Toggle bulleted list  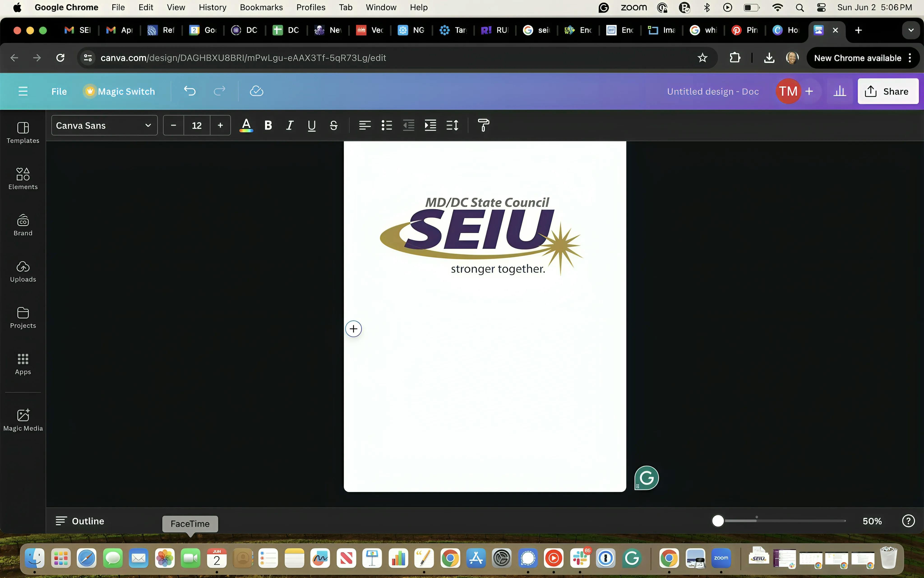(387, 125)
